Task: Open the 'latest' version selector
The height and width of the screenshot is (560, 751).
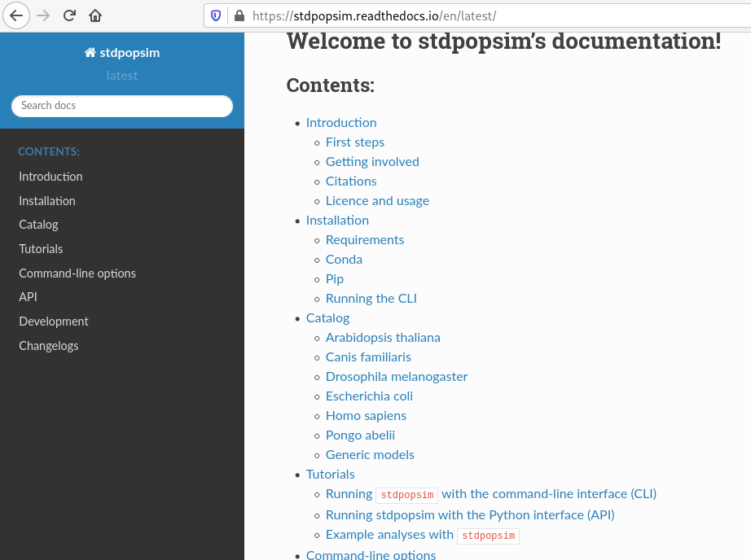Action: 121,76
